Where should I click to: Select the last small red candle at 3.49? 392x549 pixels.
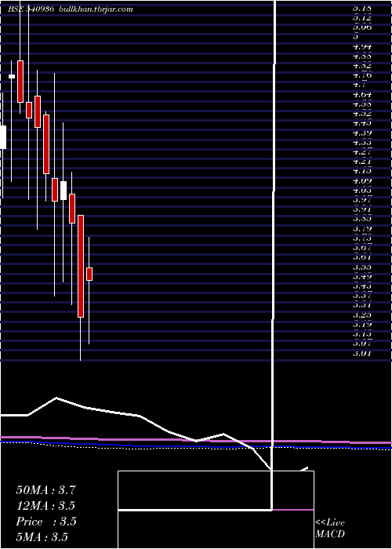click(x=89, y=274)
